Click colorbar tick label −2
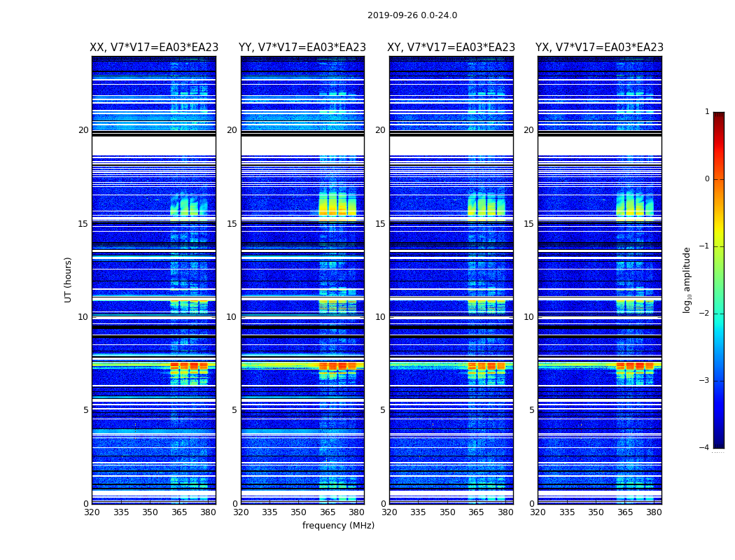This screenshot has width=735, height=560. (x=706, y=314)
